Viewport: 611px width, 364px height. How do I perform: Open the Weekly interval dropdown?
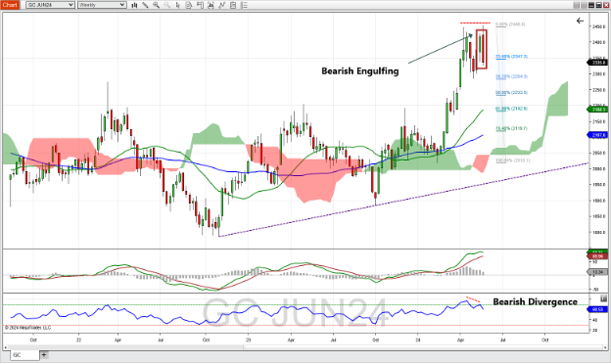pyautogui.click(x=102, y=5)
